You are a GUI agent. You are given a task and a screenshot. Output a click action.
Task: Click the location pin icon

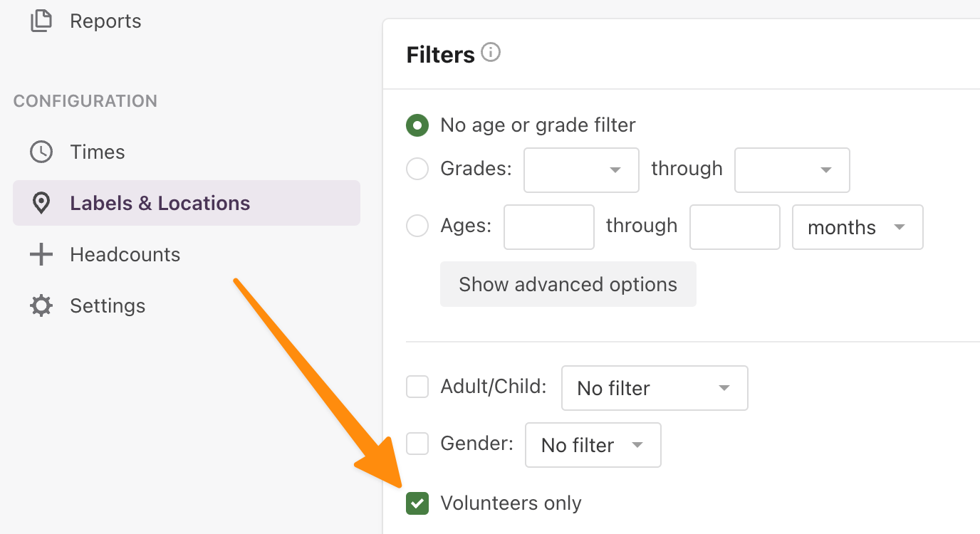pyautogui.click(x=41, y=204)
